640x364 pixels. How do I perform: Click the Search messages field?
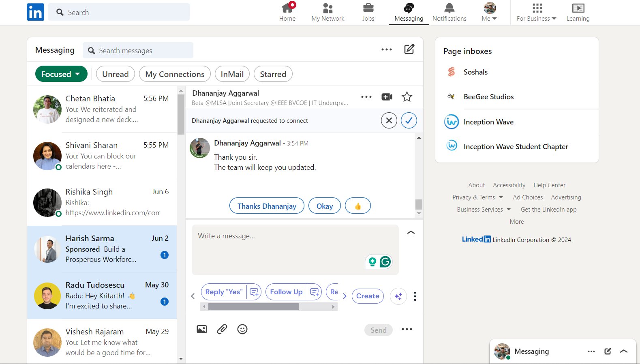point(138,51)
